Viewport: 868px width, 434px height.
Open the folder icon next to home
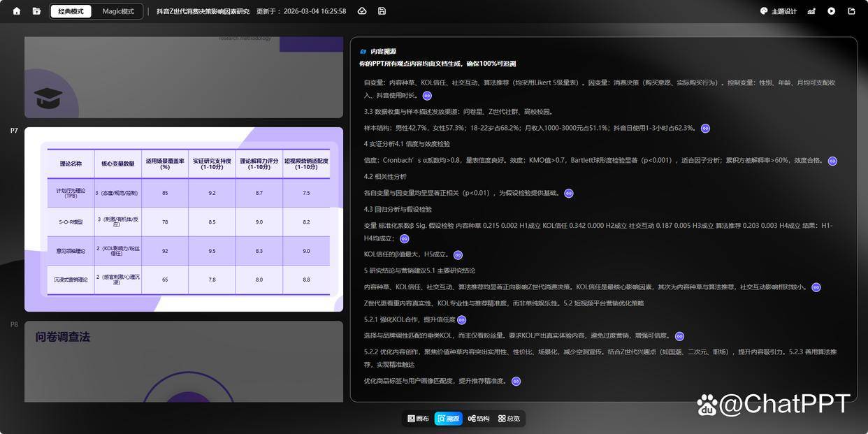click(x=36, y=11)
